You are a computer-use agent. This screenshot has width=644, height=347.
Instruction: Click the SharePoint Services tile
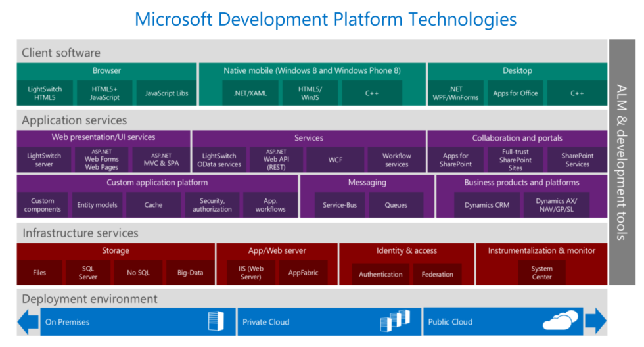tap(577, 160)
